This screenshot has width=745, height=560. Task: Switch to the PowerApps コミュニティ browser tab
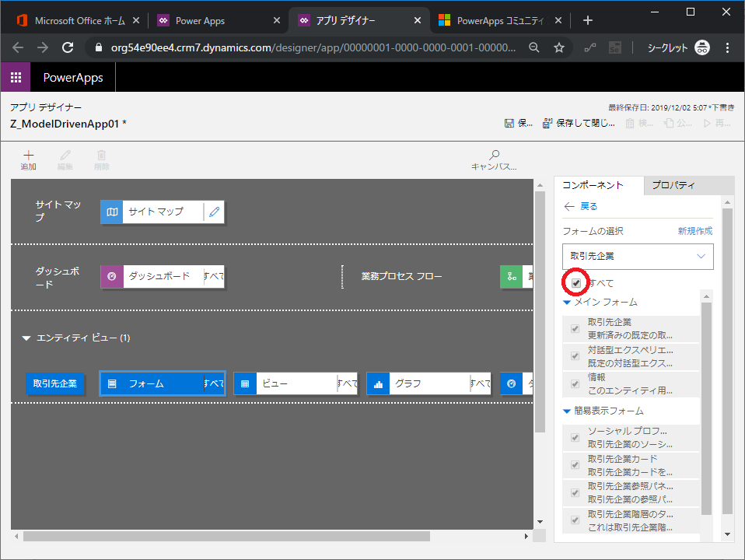tap(500, 20)
